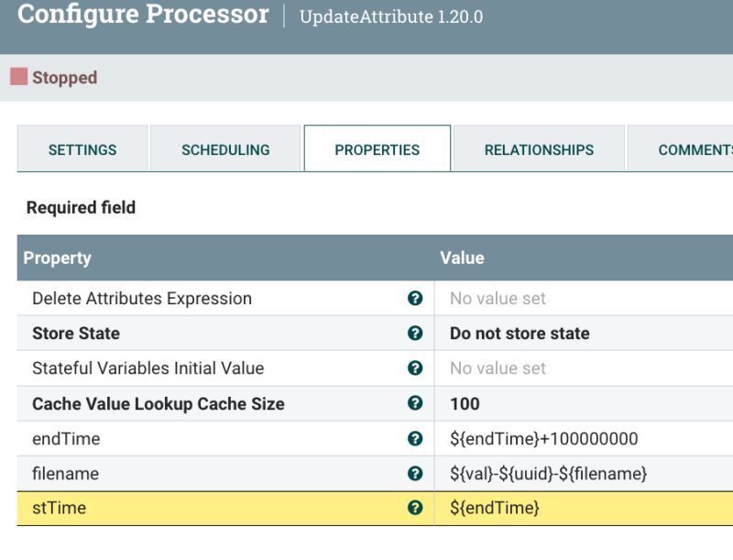The height and width of the screenshot is (560, 733).
Task: Switch to the Relationships tab
Action: click(538, 148)
